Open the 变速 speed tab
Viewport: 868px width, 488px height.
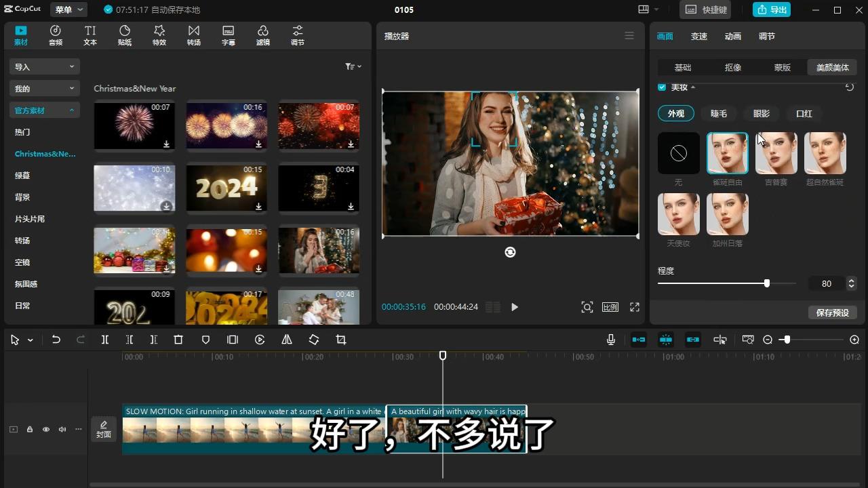tap(699, 36)
